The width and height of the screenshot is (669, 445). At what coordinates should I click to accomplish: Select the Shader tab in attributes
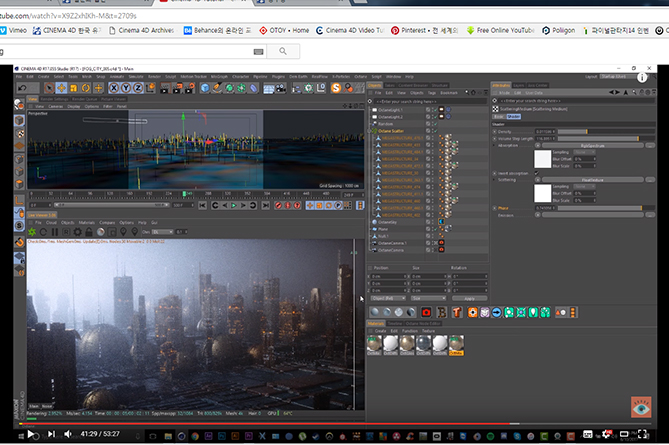tap(514, 116)
